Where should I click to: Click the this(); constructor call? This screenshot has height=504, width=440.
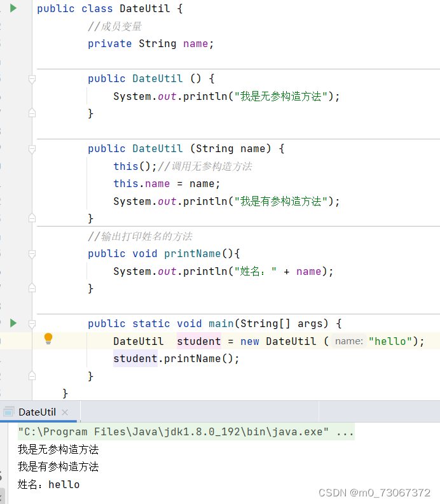click(135, 166)
